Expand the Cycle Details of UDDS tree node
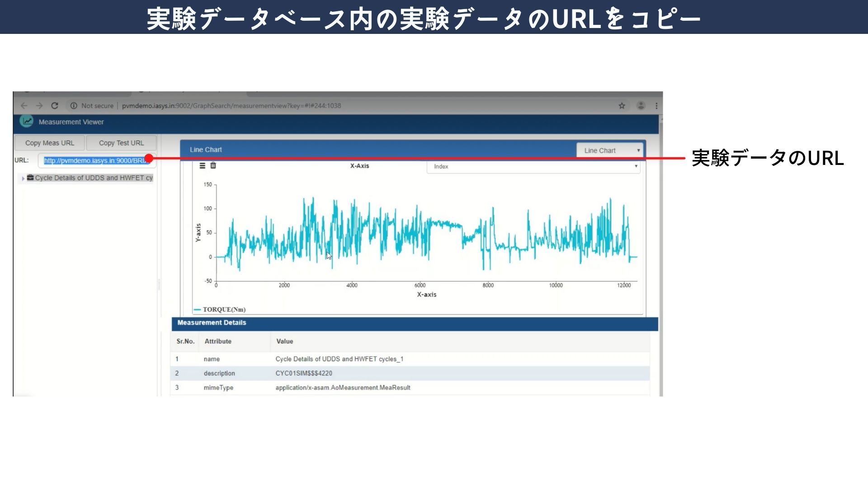 (23, 178)
